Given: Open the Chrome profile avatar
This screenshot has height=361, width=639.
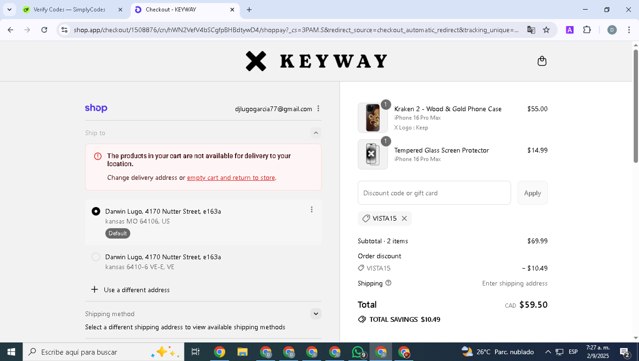Looking at the screenshot, I should coord(612,30).
